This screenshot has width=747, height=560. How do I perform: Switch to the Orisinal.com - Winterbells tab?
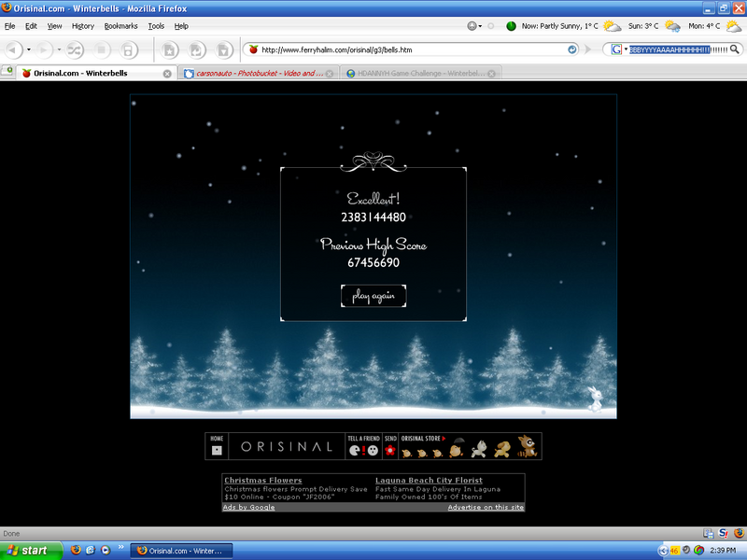(x=95, y=74)
